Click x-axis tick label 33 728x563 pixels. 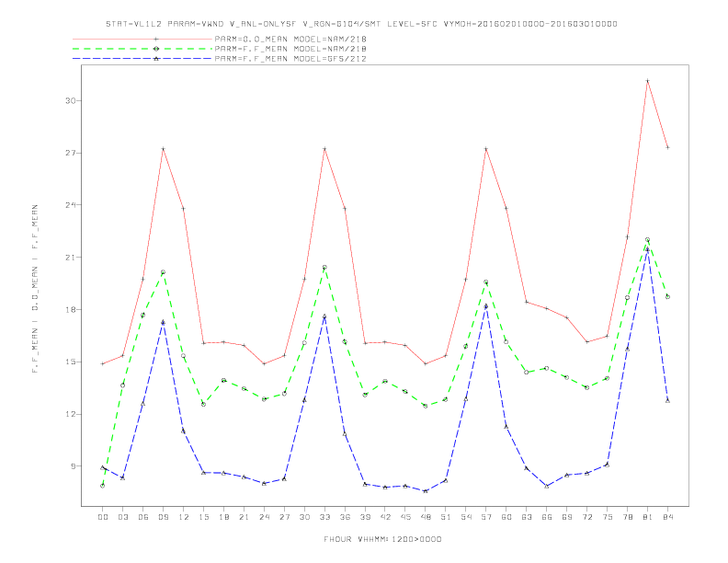[x=324, y=517]
